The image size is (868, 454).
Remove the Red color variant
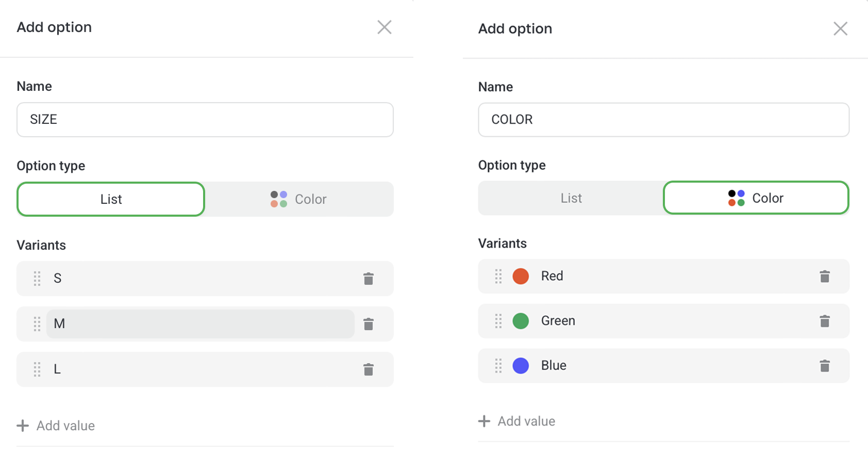[x=825, y=277]
